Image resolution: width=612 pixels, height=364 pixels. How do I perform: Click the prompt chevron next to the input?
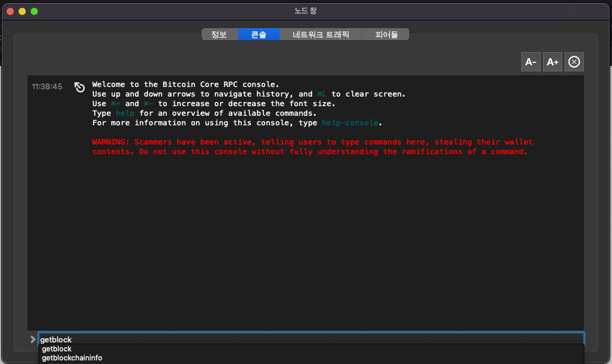pos(33,339)
